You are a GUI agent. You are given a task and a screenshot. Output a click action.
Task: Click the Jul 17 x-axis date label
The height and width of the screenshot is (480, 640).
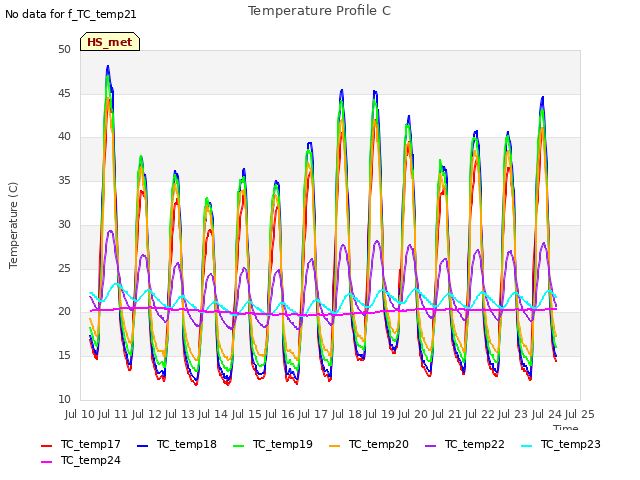pos(313,414)
